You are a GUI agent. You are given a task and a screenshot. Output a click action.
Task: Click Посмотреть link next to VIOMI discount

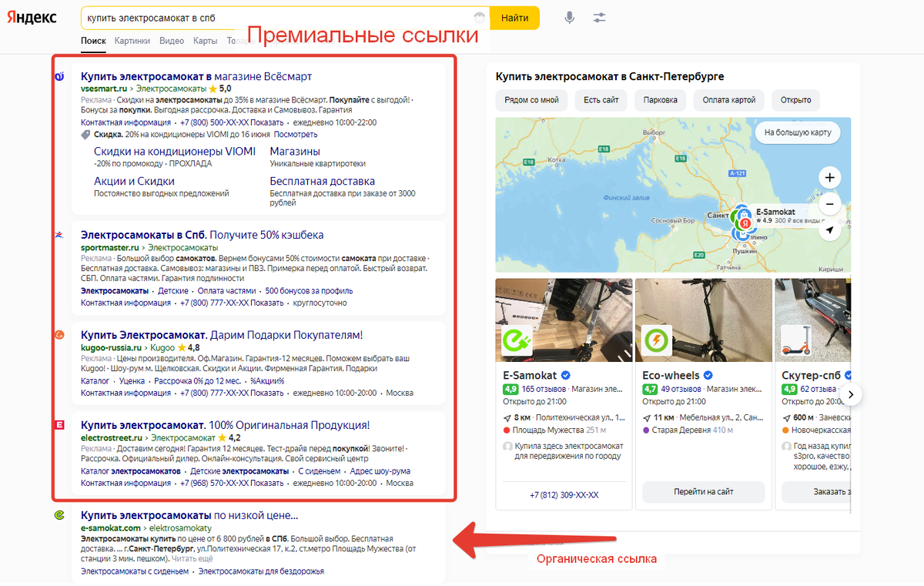pyautogui.click(x=296, y=135)
